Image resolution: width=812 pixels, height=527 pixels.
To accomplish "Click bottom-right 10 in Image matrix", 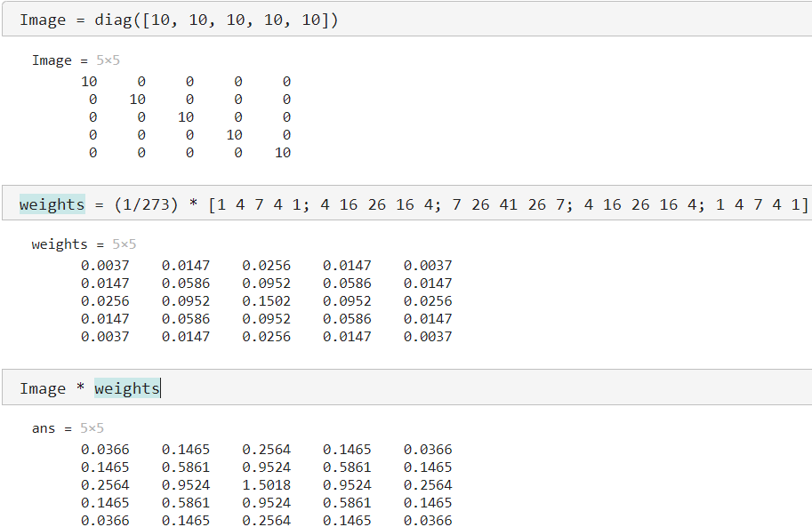I will pos(283,153).
